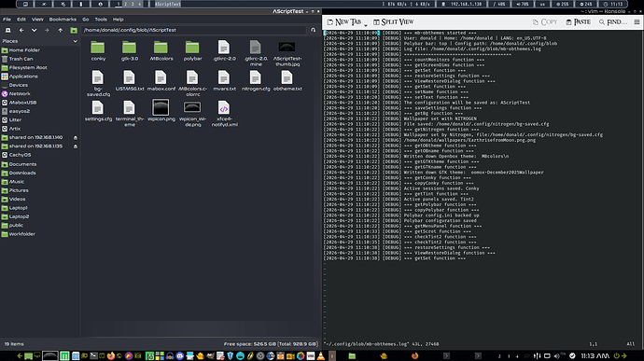Open the Bookmarks menu
Image resolution: width=644 pixels, height=361 pixels.
point(63,20)
